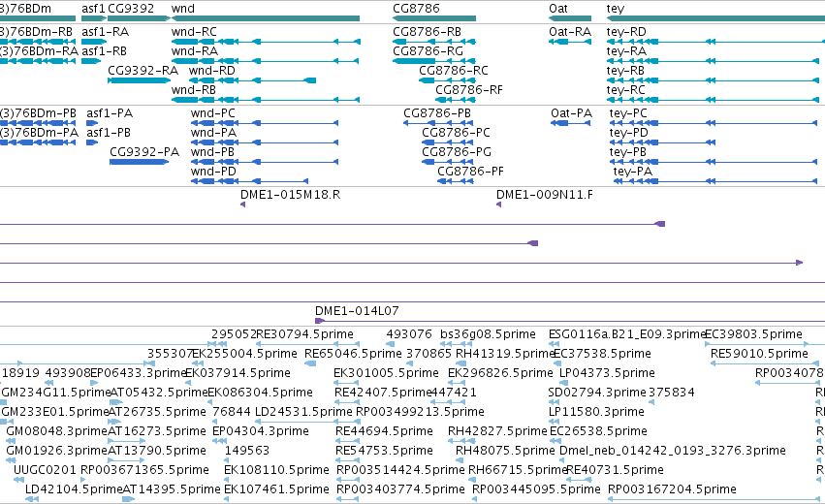
Task: Open the CG8786-RB transcript
Action: tap(434, 42)
